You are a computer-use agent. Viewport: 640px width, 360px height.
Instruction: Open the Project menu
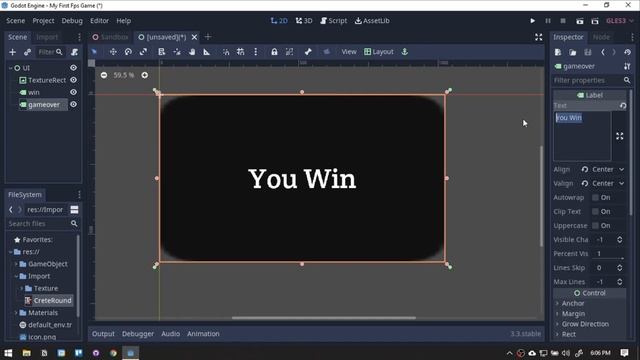43,21
